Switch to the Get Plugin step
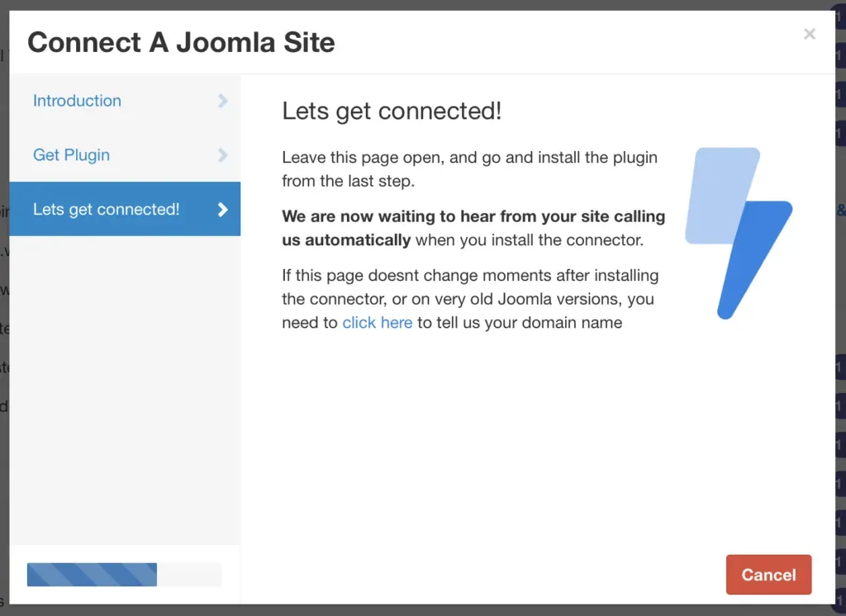This screenshot has height=616, width=846. click(70, 155)
